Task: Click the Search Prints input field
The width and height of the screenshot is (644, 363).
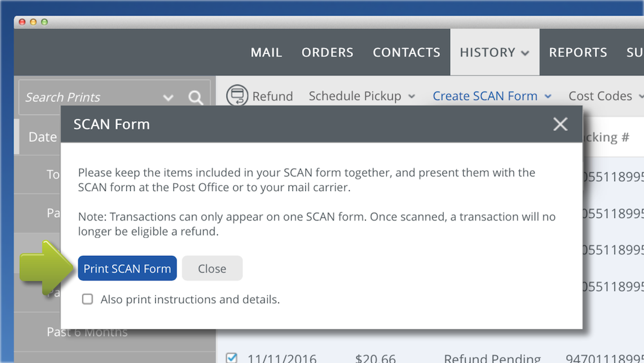Action: coord(90,97)
